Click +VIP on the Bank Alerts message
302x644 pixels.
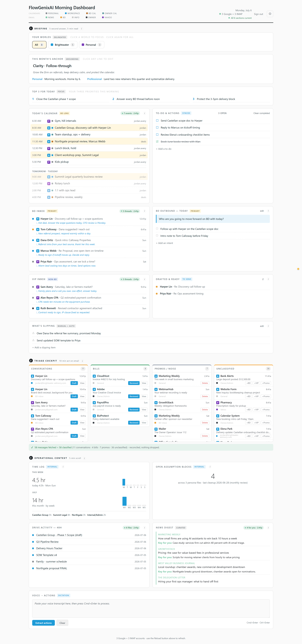(x=256, y=383)
